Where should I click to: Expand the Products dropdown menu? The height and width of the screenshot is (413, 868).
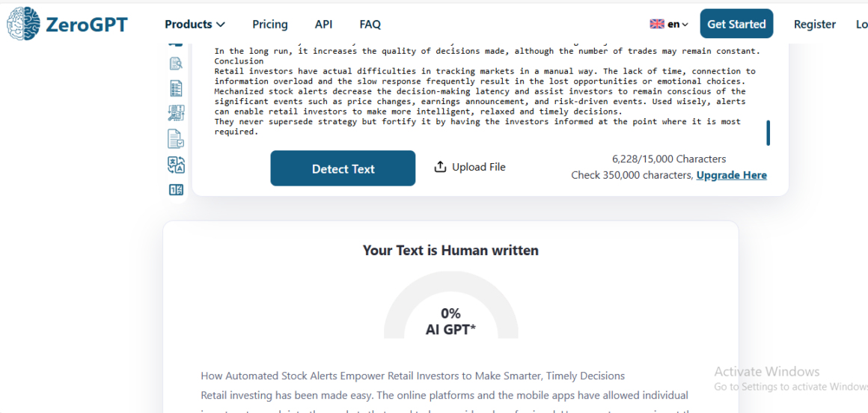195,24
